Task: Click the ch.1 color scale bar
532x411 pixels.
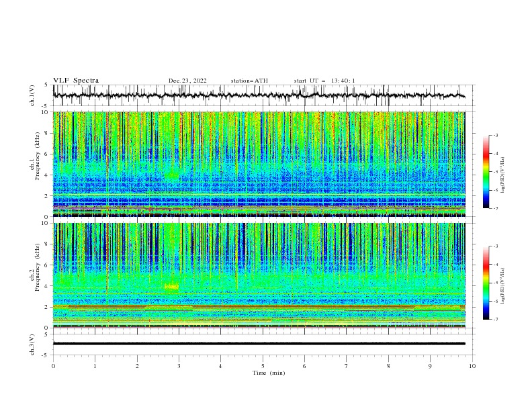Action: (x=486, y=172)
